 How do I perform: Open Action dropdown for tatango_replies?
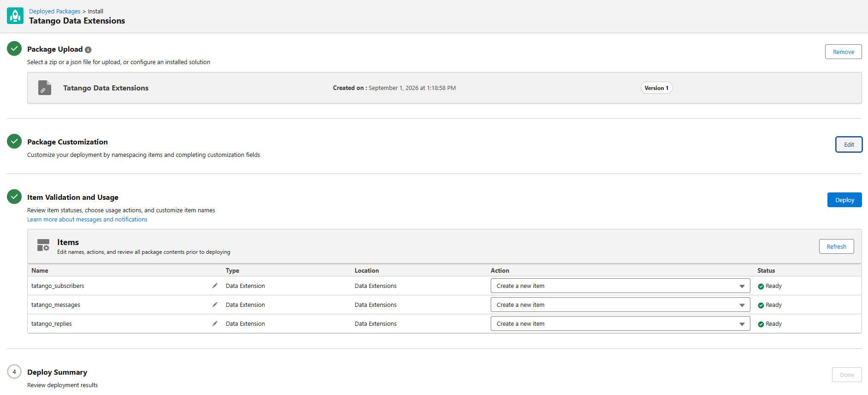click(620, 323)
